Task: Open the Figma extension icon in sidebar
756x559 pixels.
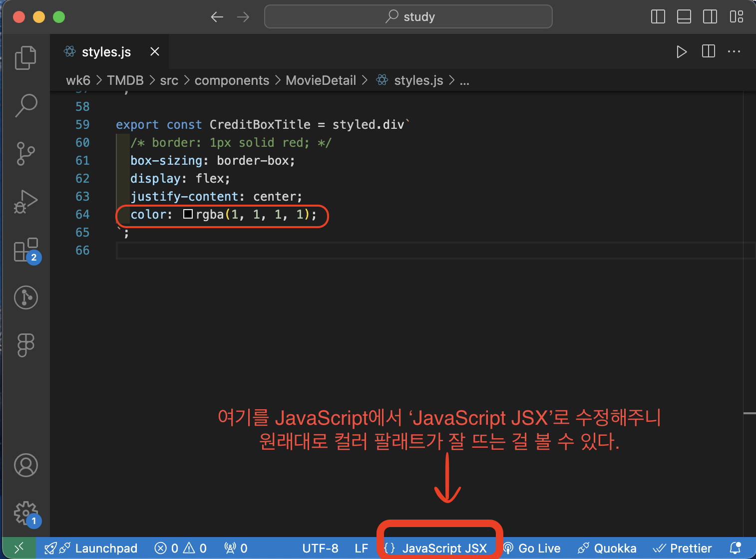Action: [x=25, y=345]
